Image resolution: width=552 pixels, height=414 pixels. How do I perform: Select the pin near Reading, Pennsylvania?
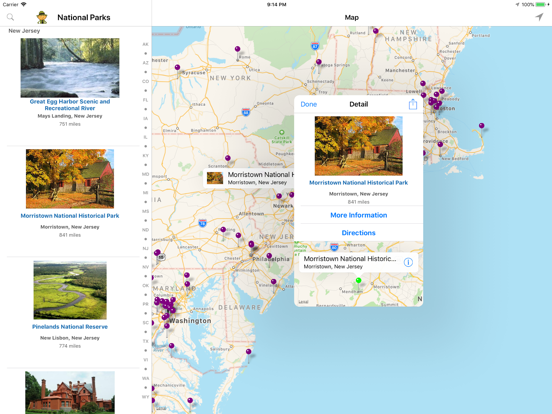[x=223, y=230]
